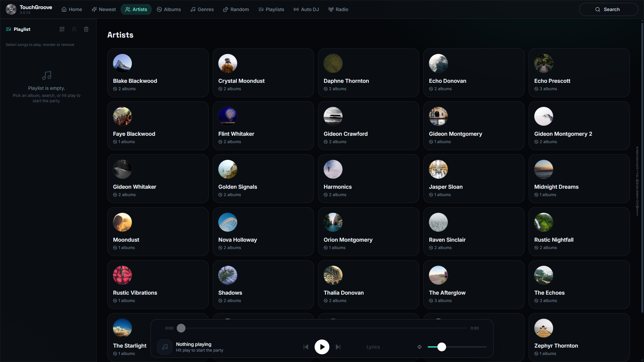Screen dimensions: 644x362
Task: Open the Genres tab
Action: click(x=202, y=9)
